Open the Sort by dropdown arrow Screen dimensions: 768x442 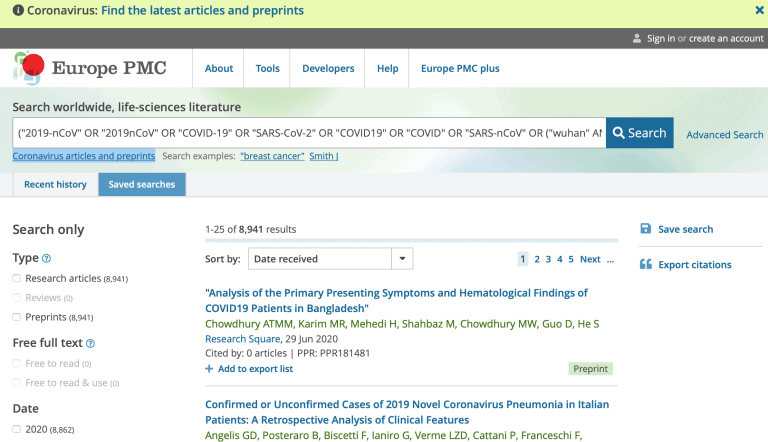pyautogui.click(x=402, y=259)
